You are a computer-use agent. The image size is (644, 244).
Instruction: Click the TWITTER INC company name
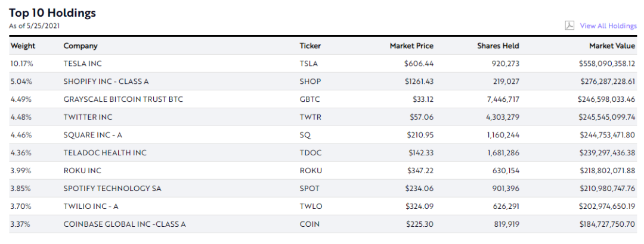point(88,117)
